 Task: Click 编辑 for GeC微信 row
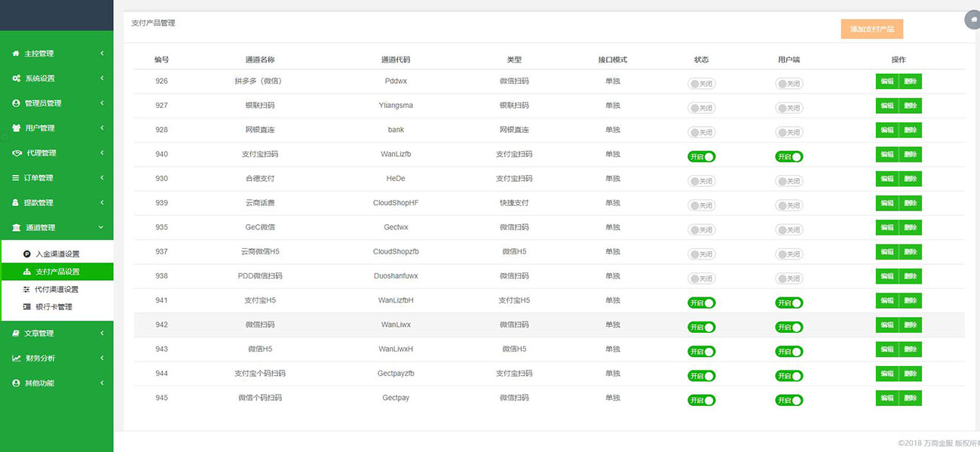point(887,227)
